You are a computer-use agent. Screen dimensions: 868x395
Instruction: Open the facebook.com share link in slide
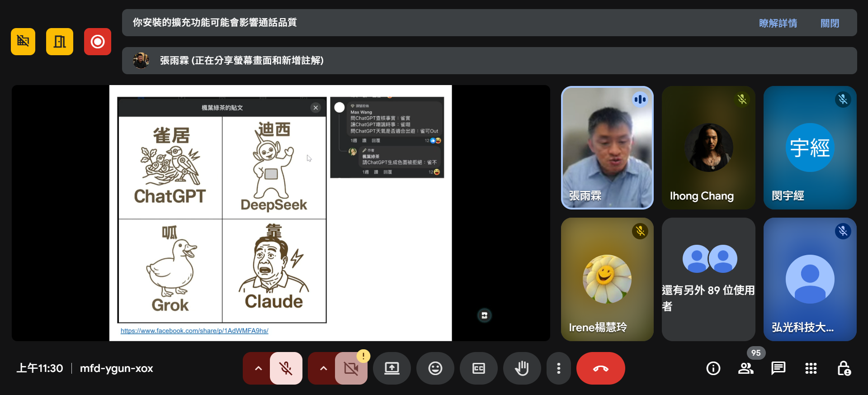194,331
